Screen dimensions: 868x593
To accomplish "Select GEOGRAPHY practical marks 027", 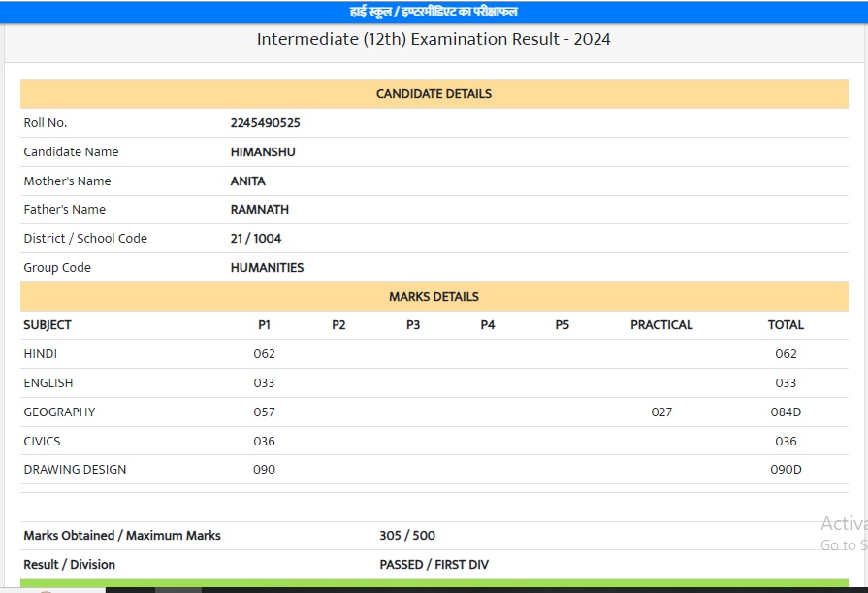I will pyautogui.click(x=661, y=412).
